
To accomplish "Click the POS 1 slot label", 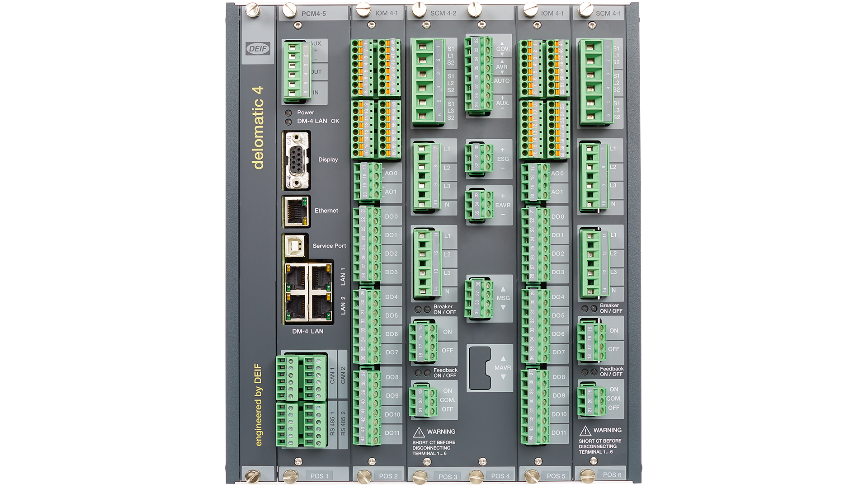I will click(319, 476).
